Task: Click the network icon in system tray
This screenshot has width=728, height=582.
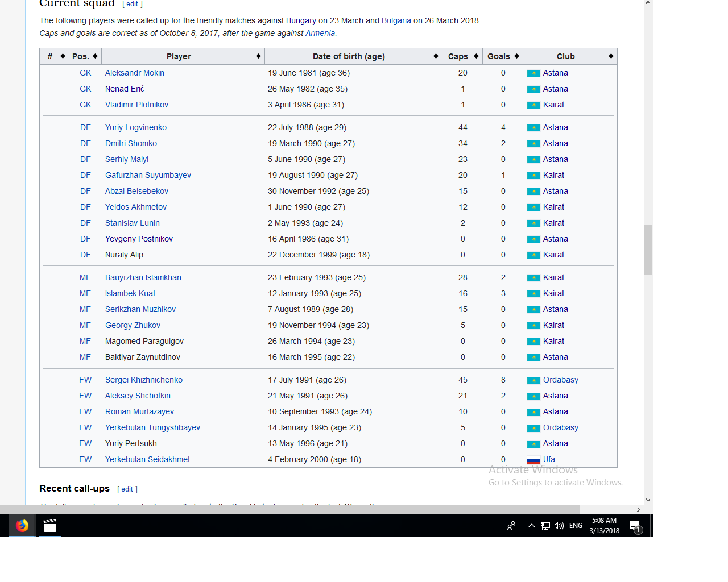Action: click(x=545, y=526)
